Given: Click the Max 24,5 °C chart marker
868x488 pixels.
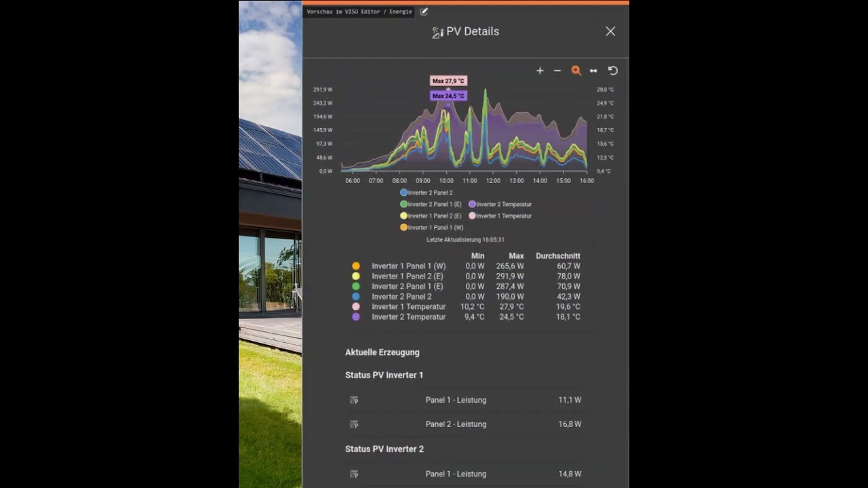Looking at the screenshot, I should click(x=448, y=96).
